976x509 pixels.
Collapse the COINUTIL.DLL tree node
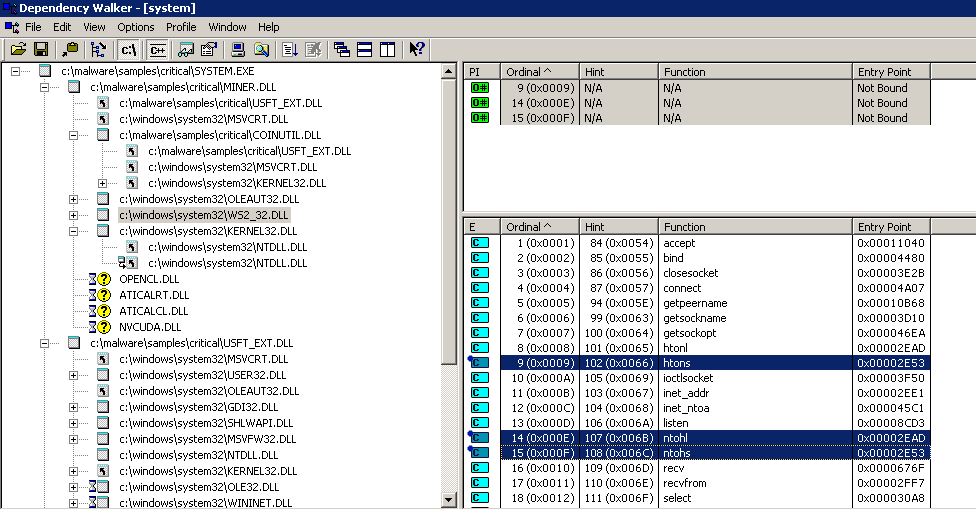click(x=73, y=135)
